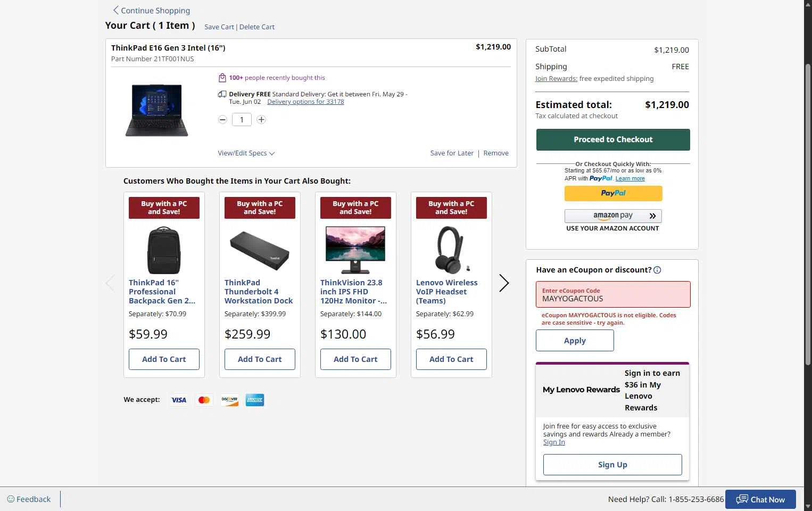
Task: Open Lenovo Wireless VoIP Headset title
Action: (x=447, y=292)
